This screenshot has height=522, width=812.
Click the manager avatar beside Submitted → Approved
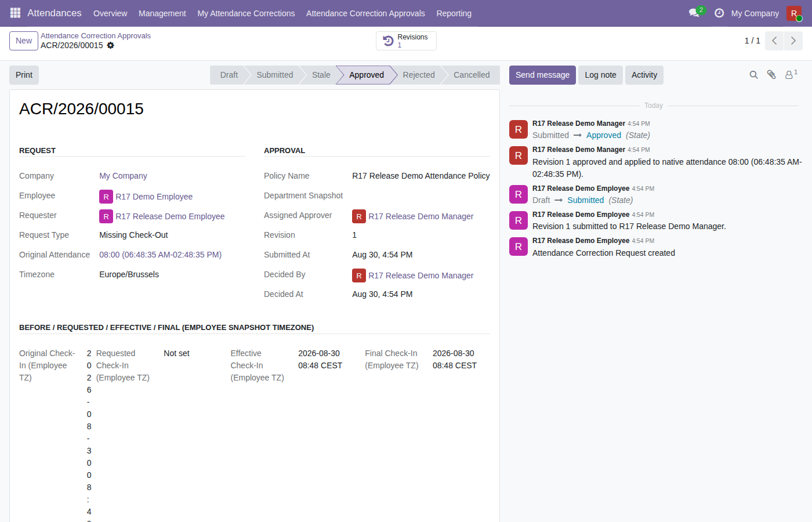coord(519,129)
